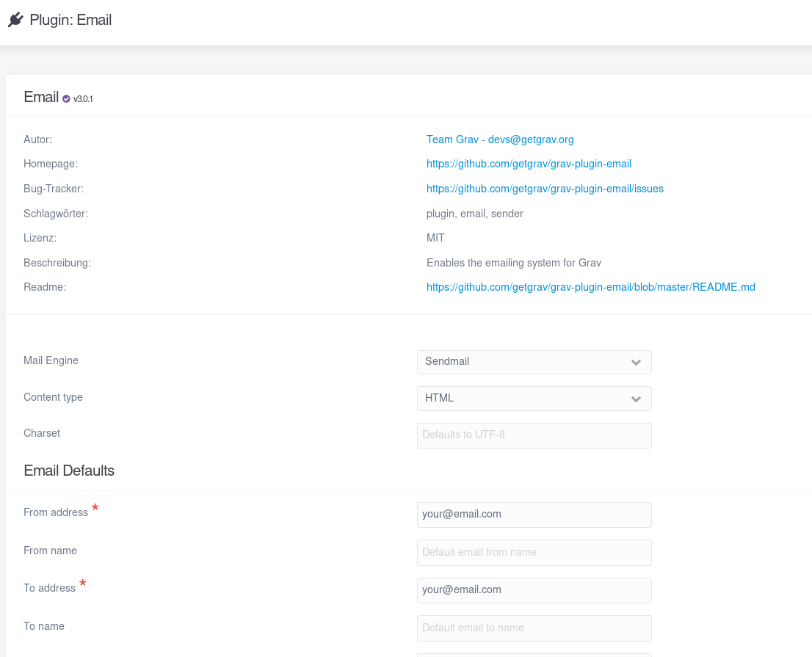
Task: Click the v3.0.1 version label
Action: (x=83, y=99)
